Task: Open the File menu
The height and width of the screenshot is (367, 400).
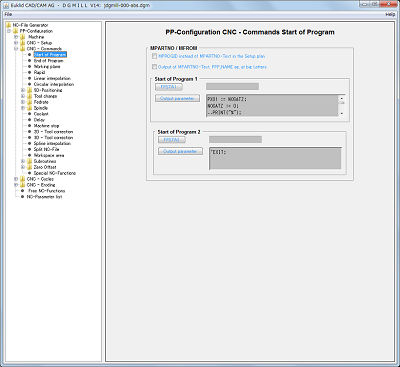Action: coord(8,14)
